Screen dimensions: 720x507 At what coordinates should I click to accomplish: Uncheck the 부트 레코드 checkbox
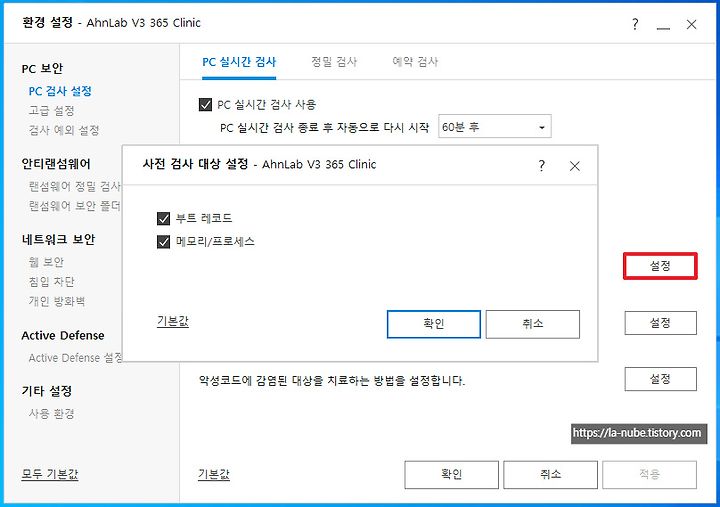pos(163,219)
